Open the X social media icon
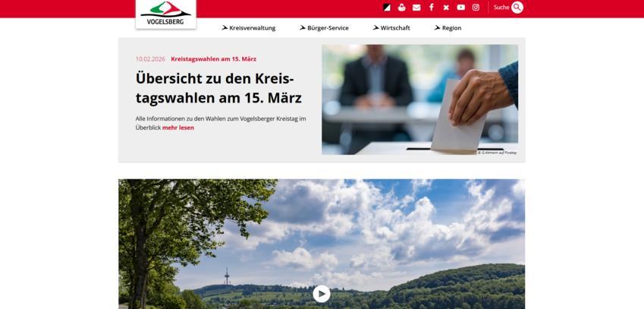 click(x=446, y=8)
